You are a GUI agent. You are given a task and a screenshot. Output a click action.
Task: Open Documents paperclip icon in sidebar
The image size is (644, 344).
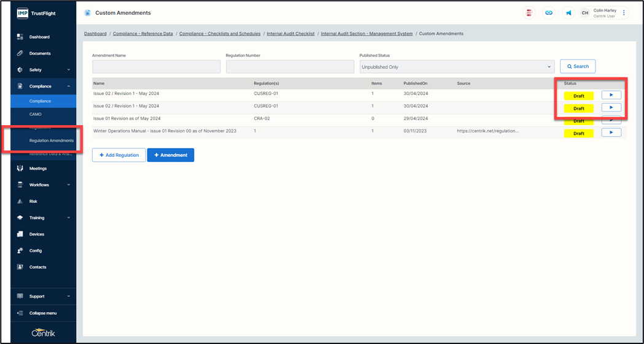tap(20, 53)
